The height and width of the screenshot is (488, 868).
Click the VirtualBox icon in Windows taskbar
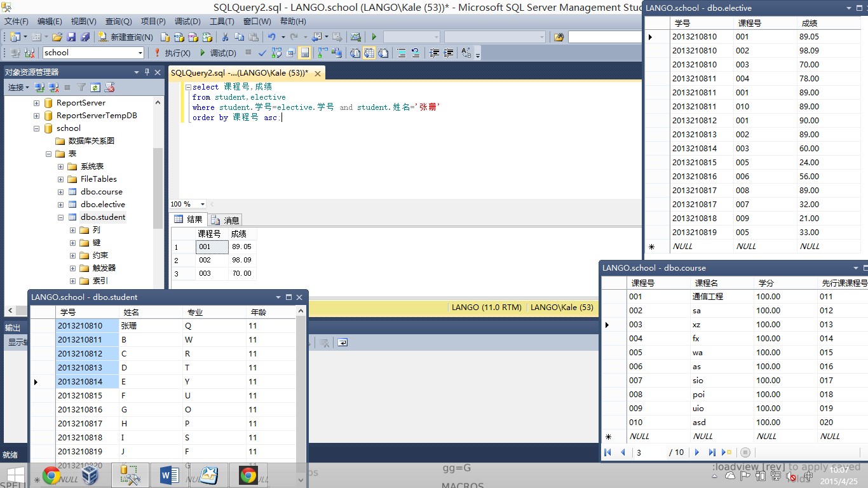point(90,475)
